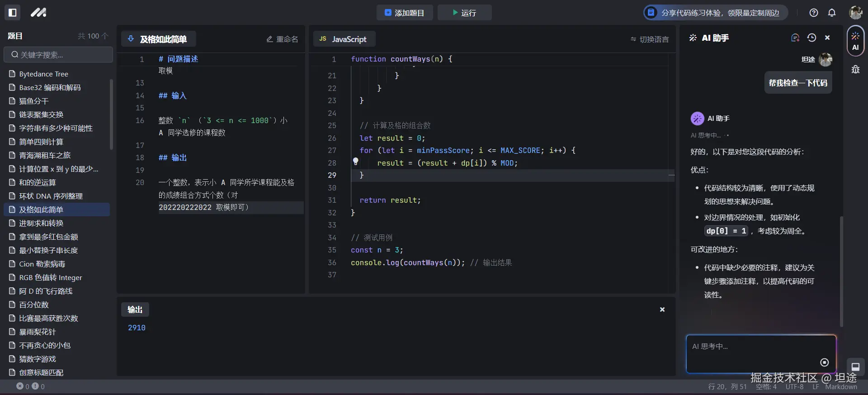Viewport: 868px width, 395px height.
Task: Toggle the bottom panel layout icon
Action: 855,366
